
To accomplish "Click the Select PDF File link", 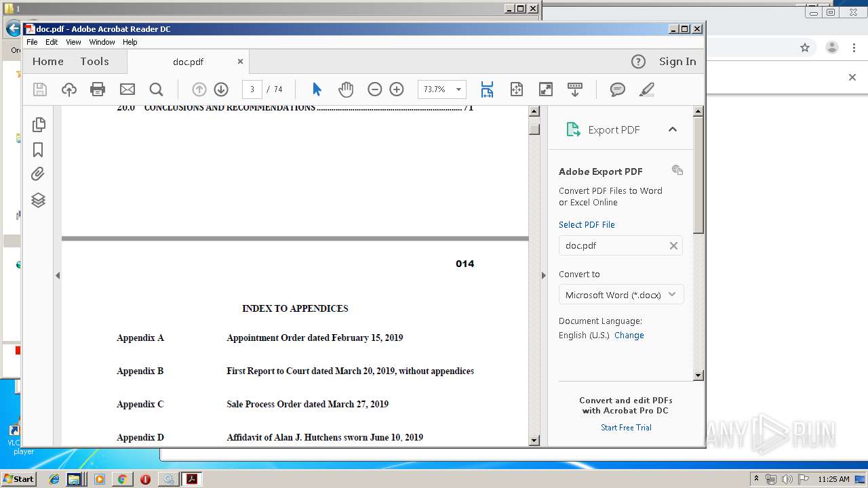I will [587, 224].
